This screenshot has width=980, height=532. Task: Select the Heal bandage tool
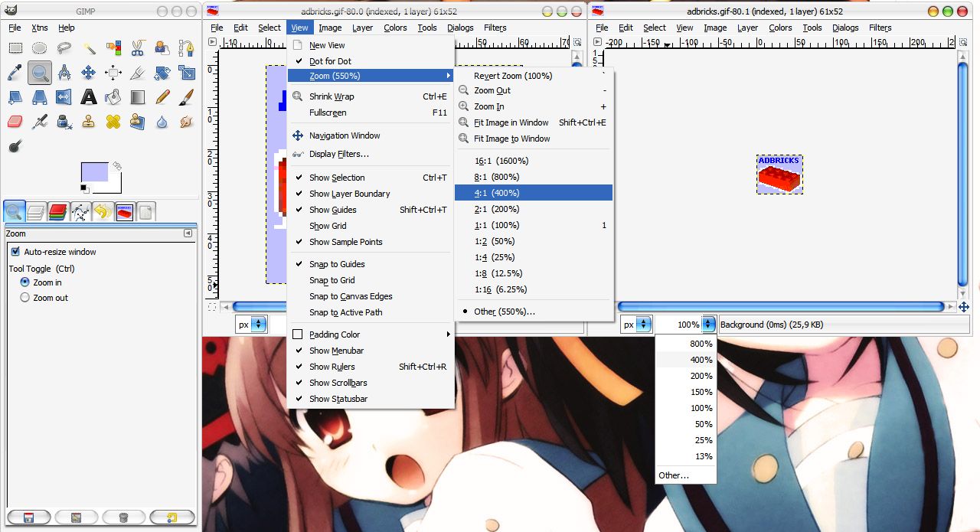coord(113,122)
